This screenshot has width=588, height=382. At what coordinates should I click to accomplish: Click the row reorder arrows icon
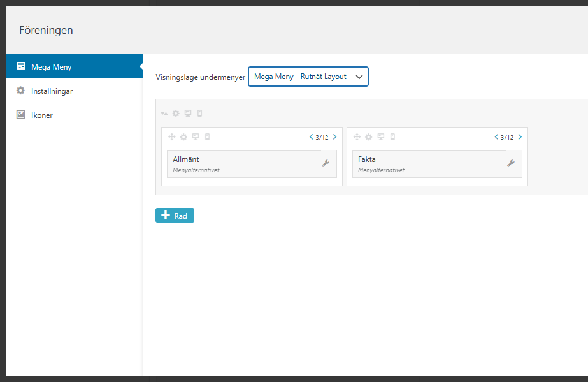(164, 114)
